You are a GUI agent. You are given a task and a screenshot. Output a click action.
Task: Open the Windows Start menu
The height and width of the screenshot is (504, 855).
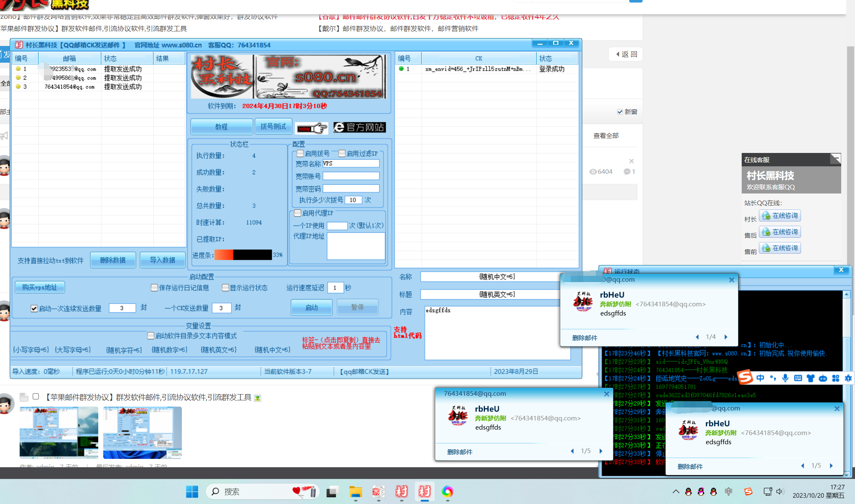pyautogui.click(x=192, y=492)
